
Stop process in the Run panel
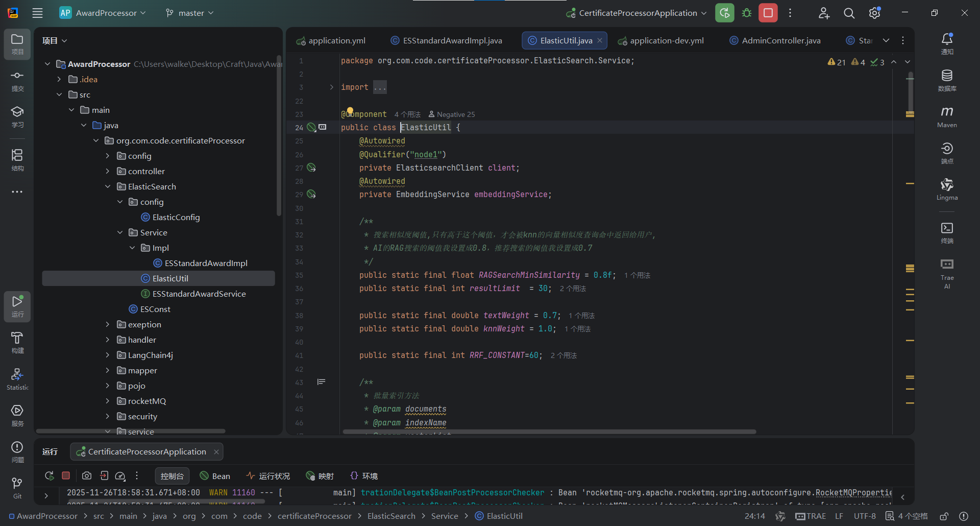click(x=66, y=475)
